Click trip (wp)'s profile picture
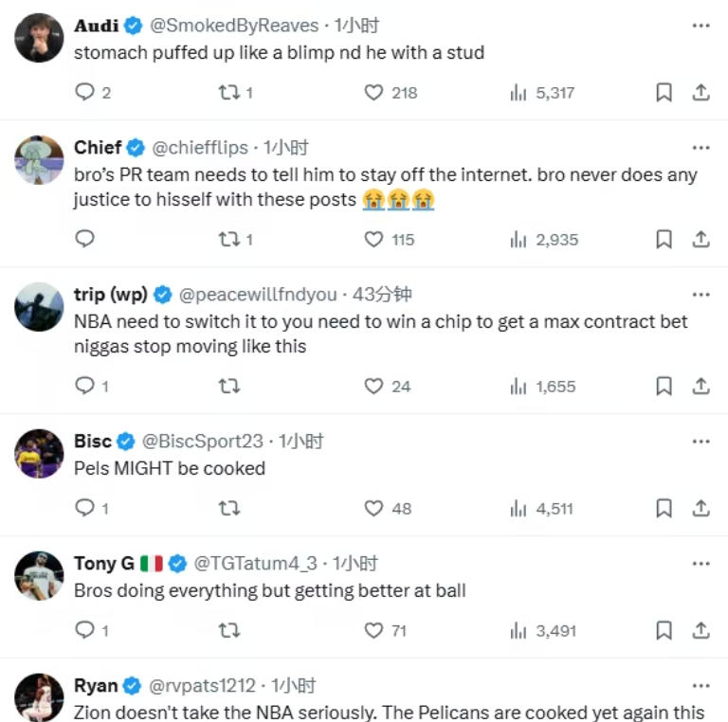Viewport: 728px width, 722px height. (x=40, y=306)
